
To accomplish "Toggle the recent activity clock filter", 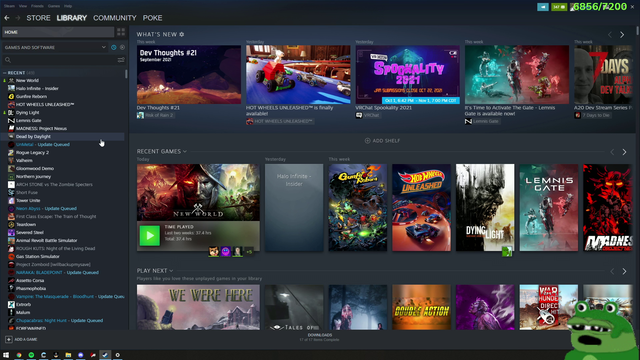I will click(114, 47).
